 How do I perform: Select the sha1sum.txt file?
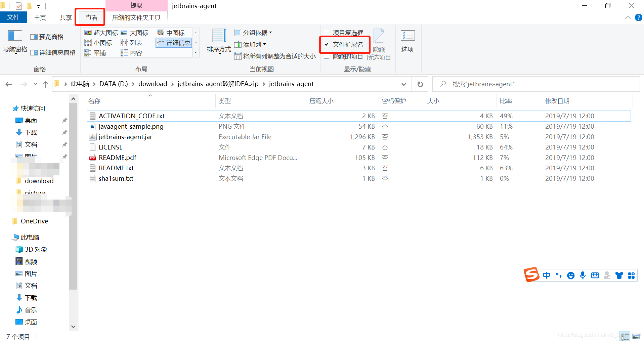click(x=358, y=178)
